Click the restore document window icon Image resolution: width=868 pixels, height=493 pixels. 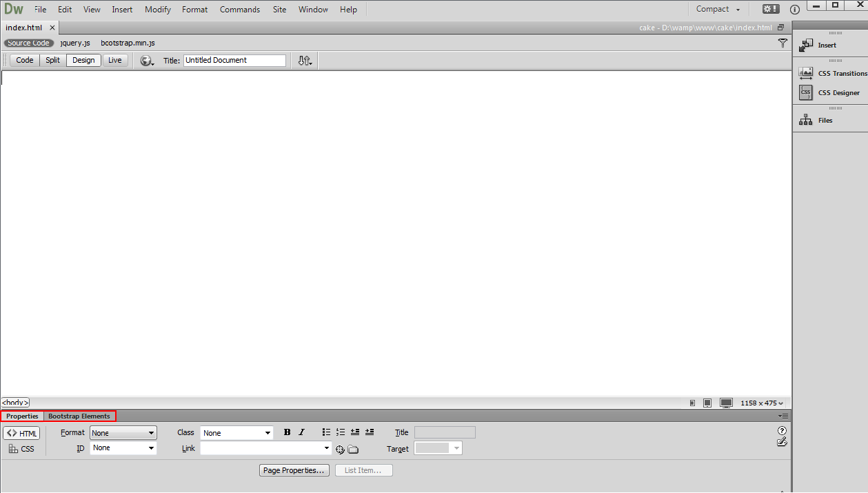[780, 28]
